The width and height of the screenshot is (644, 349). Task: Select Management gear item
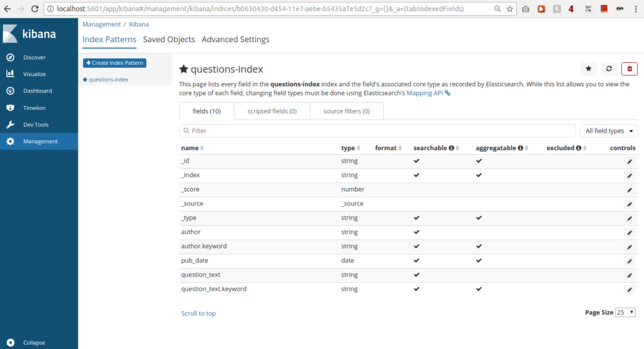click(38, 141)
